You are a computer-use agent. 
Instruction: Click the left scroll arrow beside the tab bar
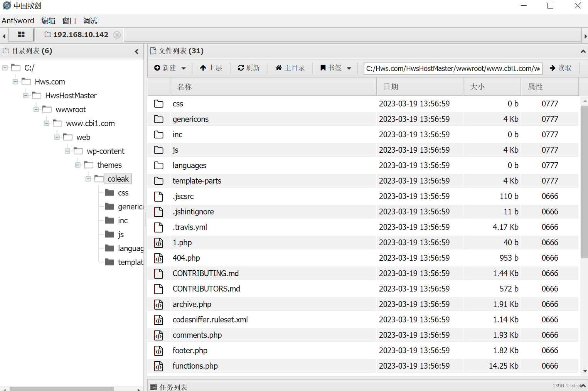coord(3,35)
